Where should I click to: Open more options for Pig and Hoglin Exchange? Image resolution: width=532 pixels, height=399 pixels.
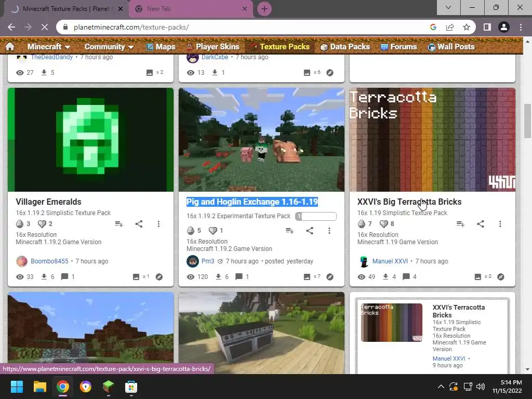click(x=329, y=231)
